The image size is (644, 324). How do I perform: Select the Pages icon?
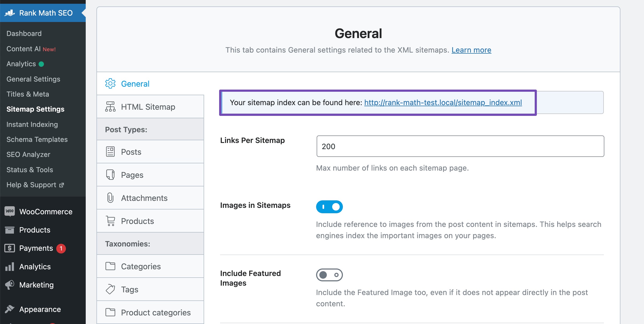pyautogui.click(x=110, y=175)
